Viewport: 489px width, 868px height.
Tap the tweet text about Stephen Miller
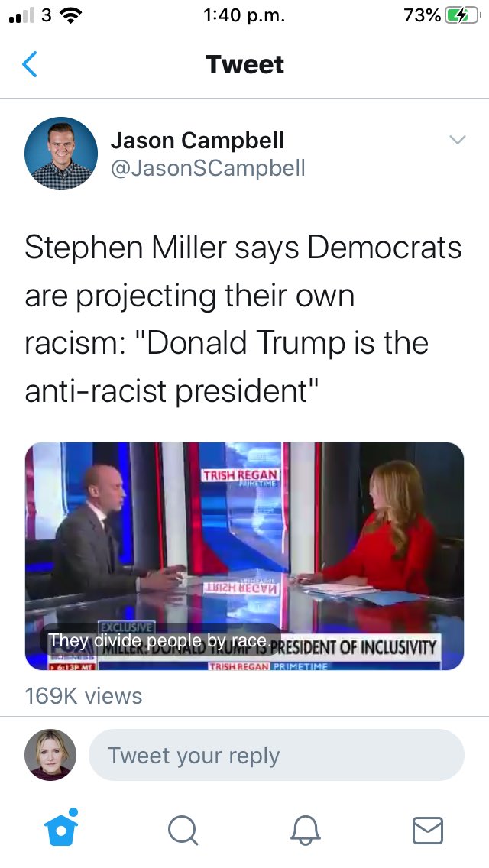click(243, 319)
